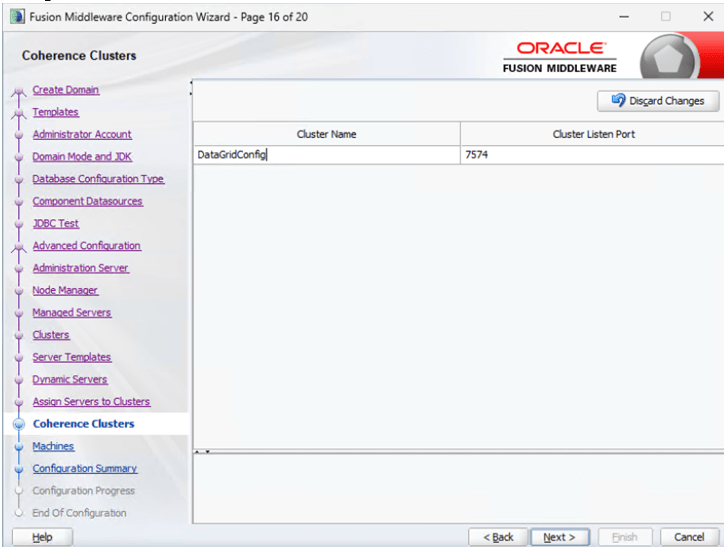
Task: Click the Cluster Name column header
Action: [x=326, y=134]
